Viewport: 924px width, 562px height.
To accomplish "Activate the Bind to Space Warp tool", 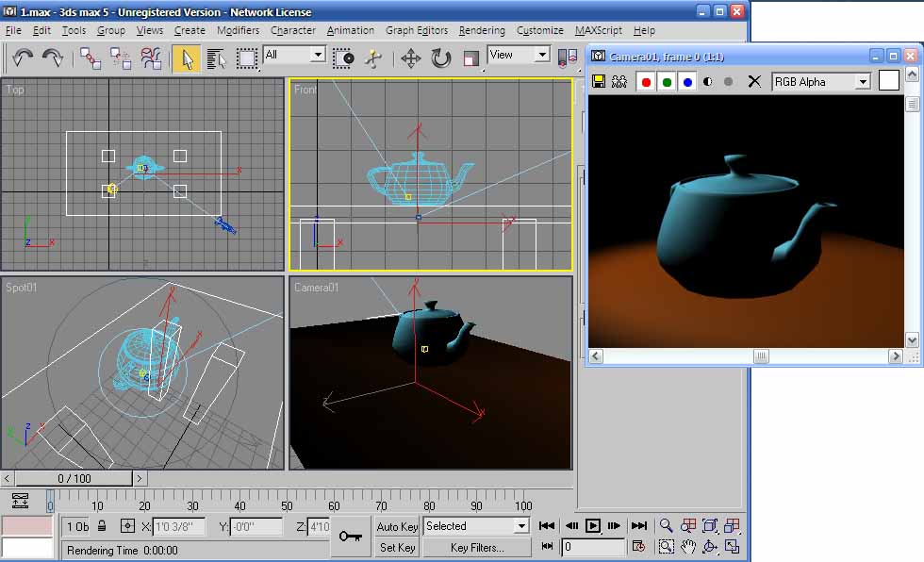I will pos(152,58).
